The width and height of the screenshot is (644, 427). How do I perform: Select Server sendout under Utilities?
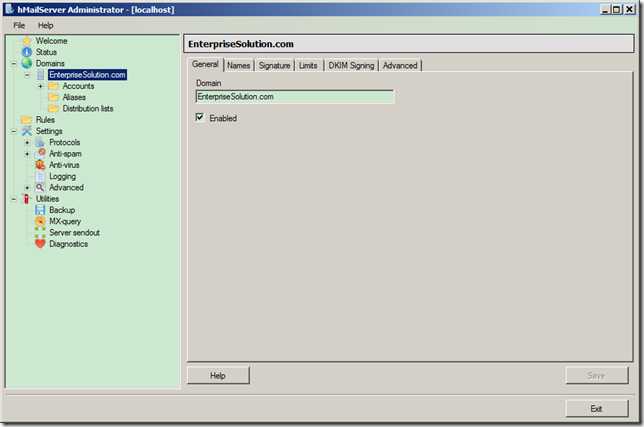pyautogui.click(x=74, y=233)
